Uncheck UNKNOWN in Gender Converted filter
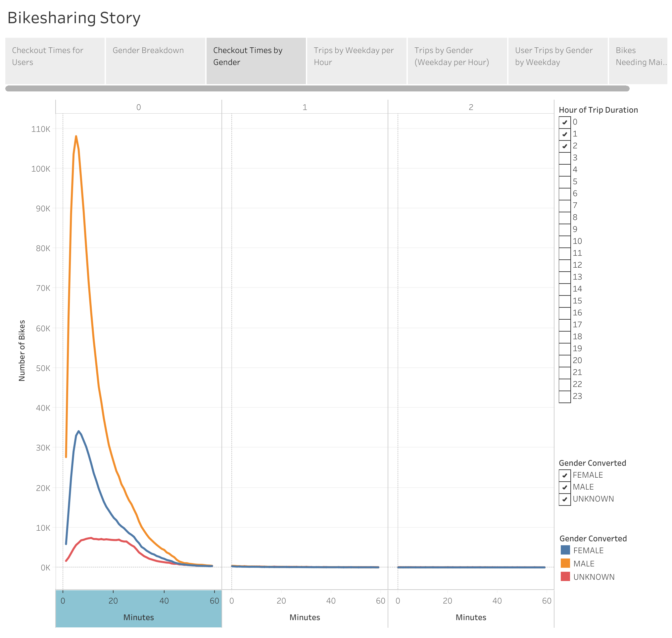This screenshot has width=672, height=638. [x=565, y=499]
